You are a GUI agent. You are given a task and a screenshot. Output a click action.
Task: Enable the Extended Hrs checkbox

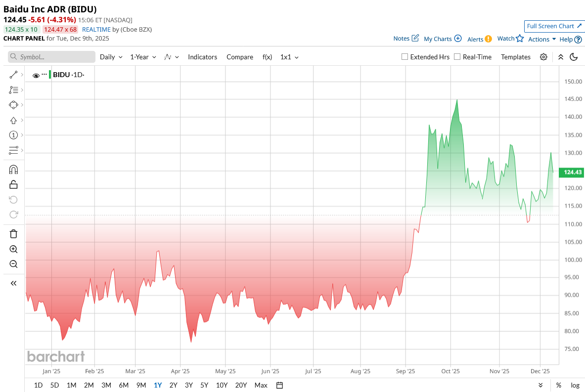pos(405,57)
